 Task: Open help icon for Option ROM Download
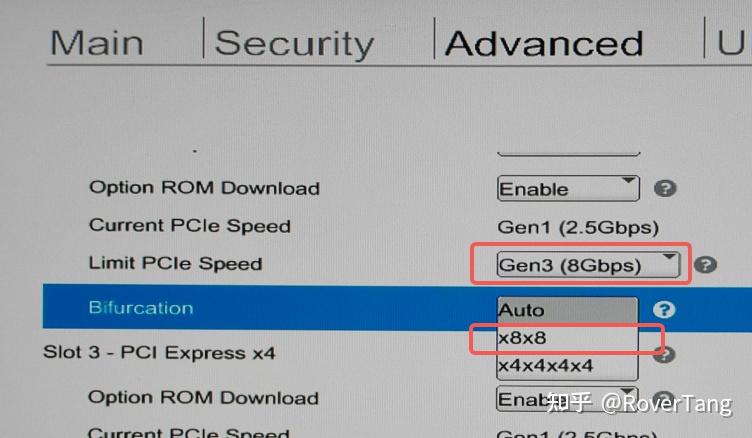pyautogui.click(x=665, y=189)
